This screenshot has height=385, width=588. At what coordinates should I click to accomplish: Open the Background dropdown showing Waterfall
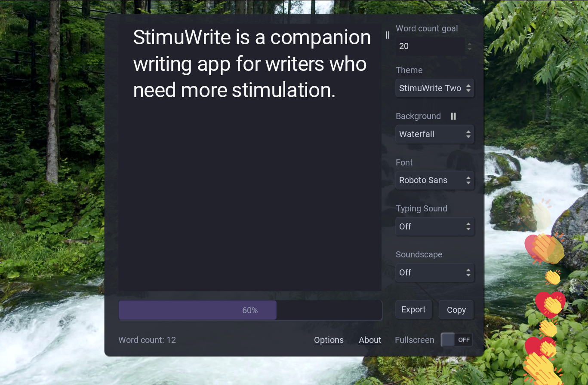tap(435, 134)
